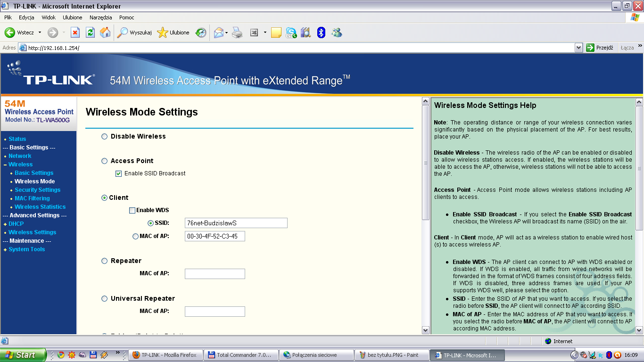This screenshot has height=362, width=644.
Task: Switch to TP-LINK Mozilla Firefox taskbar window
Action: pos(165,355)
